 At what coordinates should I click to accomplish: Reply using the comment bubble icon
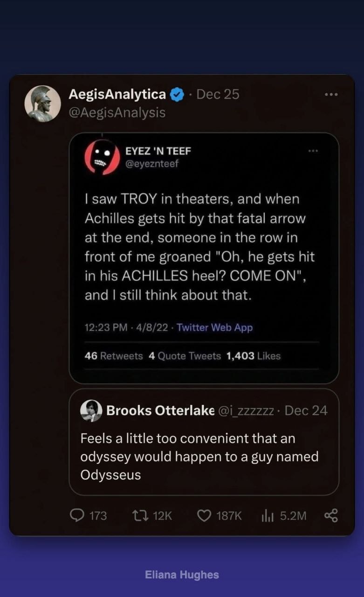[76, 515]
